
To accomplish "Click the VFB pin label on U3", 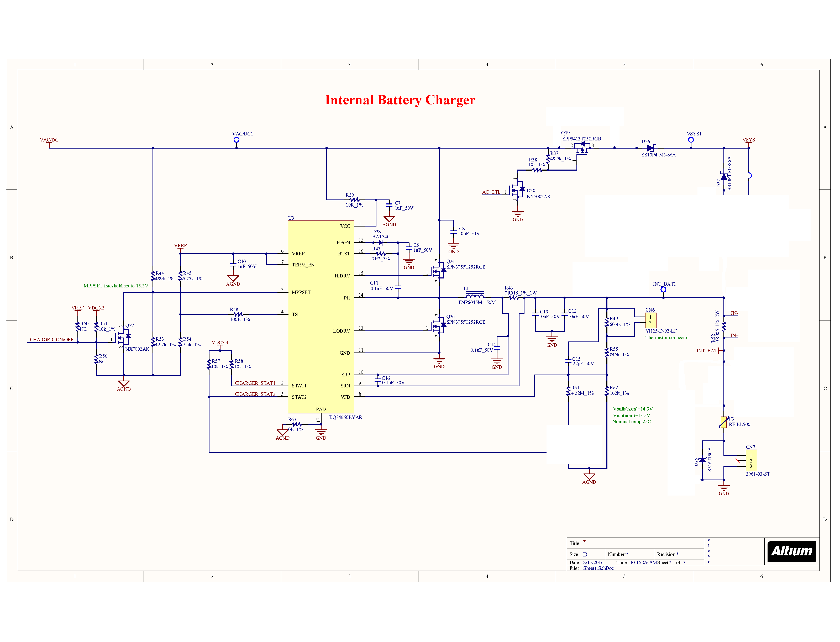I will tap(345, 397).
